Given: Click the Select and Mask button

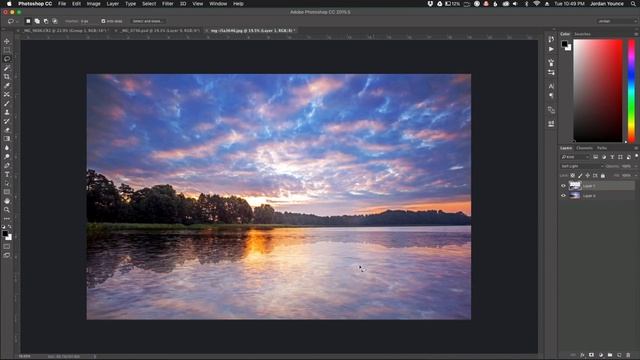Looking at the screenshot, I should point(147,21).
